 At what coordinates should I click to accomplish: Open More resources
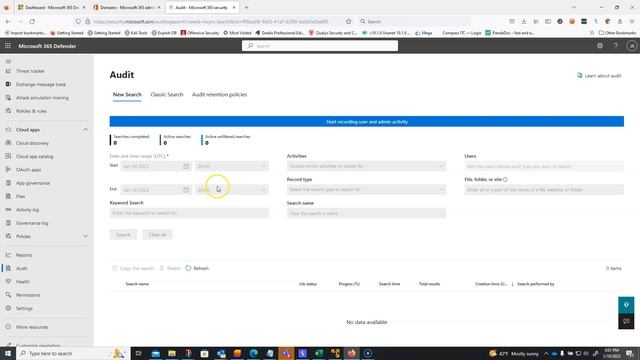[32, 327]
